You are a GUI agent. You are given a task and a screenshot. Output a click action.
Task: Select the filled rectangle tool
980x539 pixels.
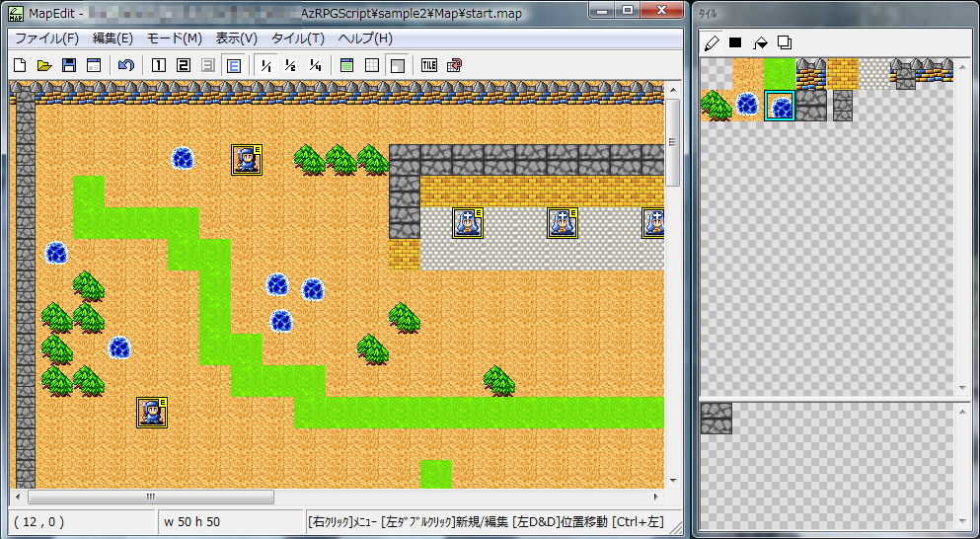pyautogui.click(x=735, y=42)
